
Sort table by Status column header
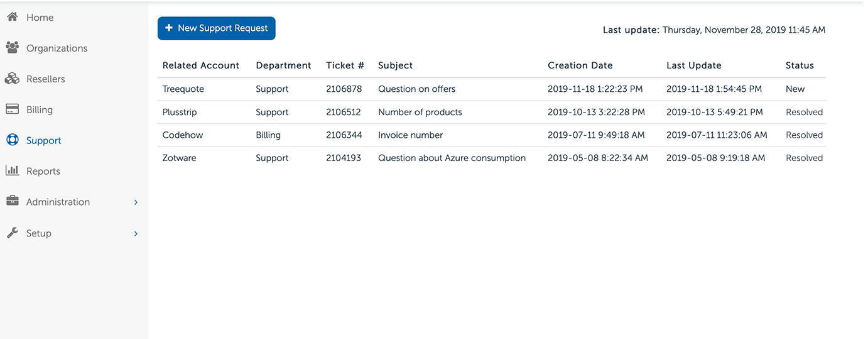(799, 65)
